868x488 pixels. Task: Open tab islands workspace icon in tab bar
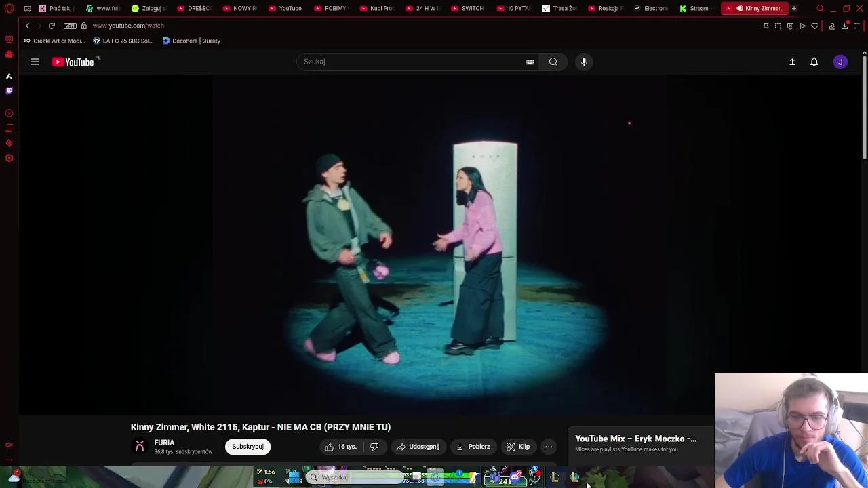[x=27, y=8]
